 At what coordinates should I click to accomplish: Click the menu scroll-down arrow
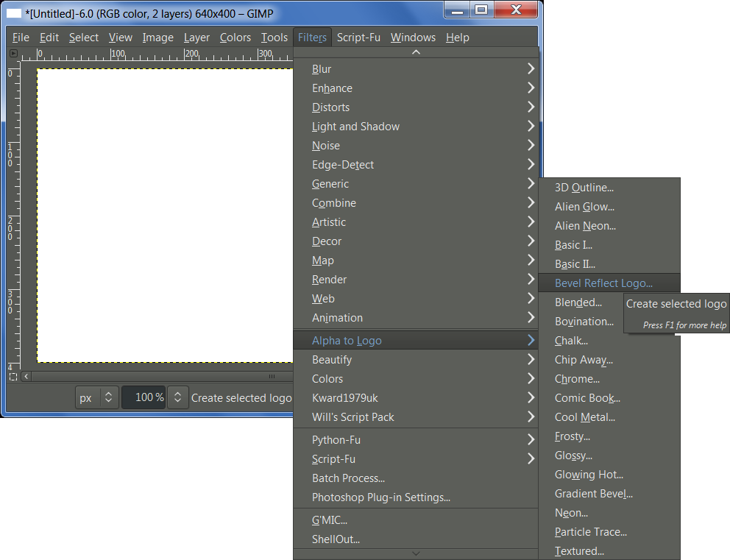(416, 553)
